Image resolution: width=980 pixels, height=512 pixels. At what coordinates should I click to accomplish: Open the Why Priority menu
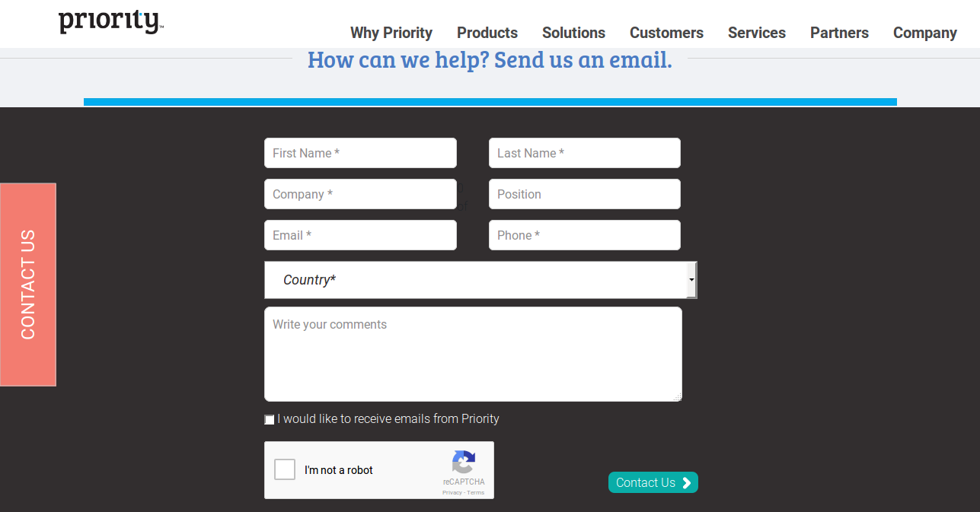tap(391, 33)
